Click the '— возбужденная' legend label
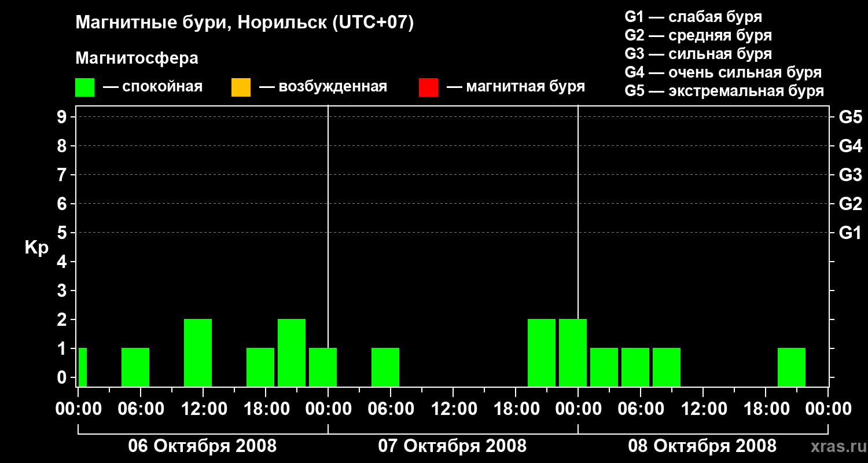 click(x=323, y=87)
